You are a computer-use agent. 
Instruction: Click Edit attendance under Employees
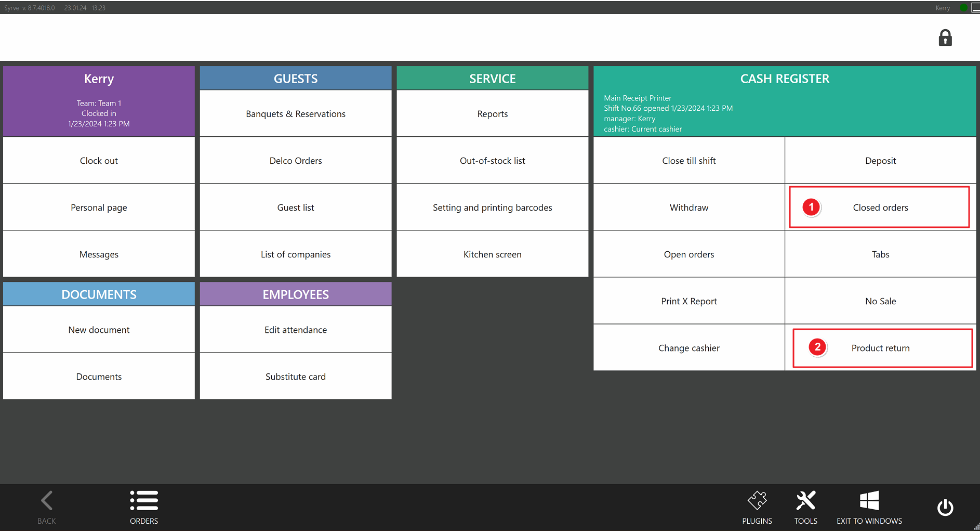point(296,330)
